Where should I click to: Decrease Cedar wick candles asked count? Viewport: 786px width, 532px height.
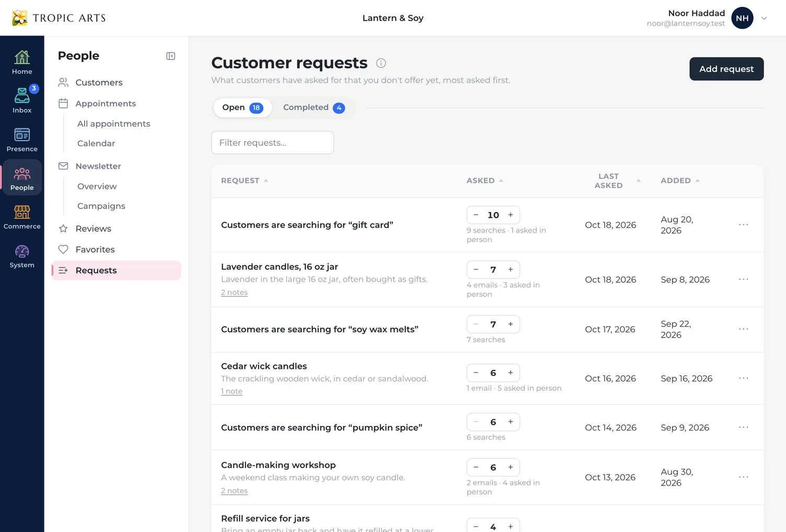click(x=476, y=373)
